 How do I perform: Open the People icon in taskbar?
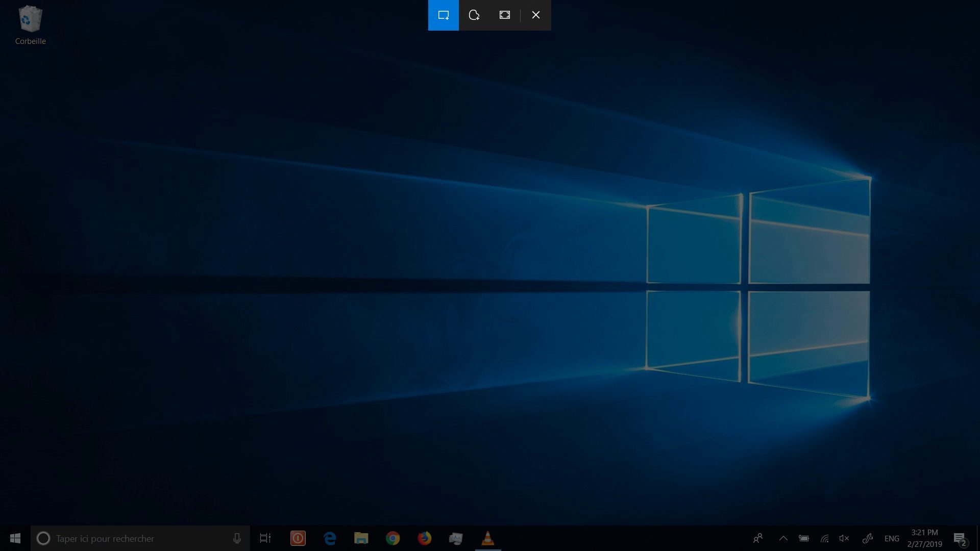pyautogui.click(x=758, y=538)
